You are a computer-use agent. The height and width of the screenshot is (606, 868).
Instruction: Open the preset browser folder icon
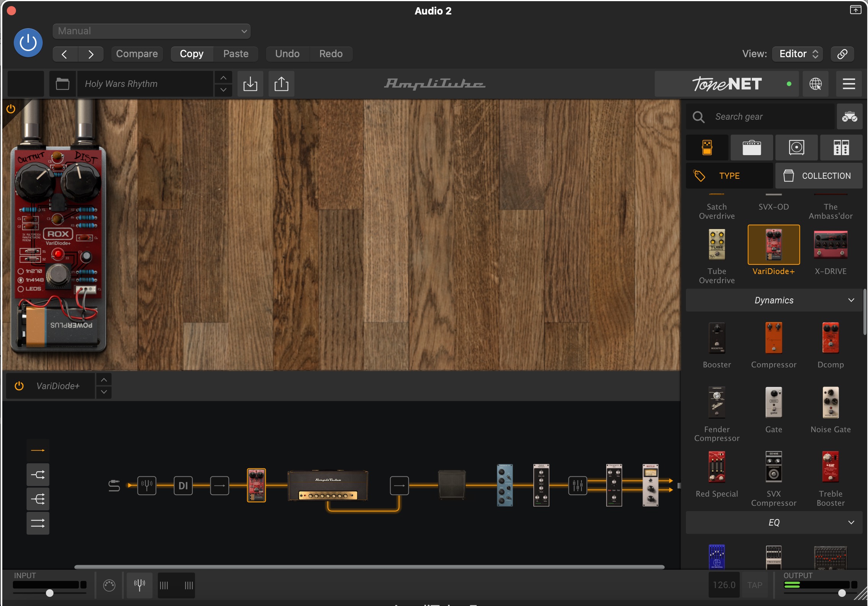point(62,84)
